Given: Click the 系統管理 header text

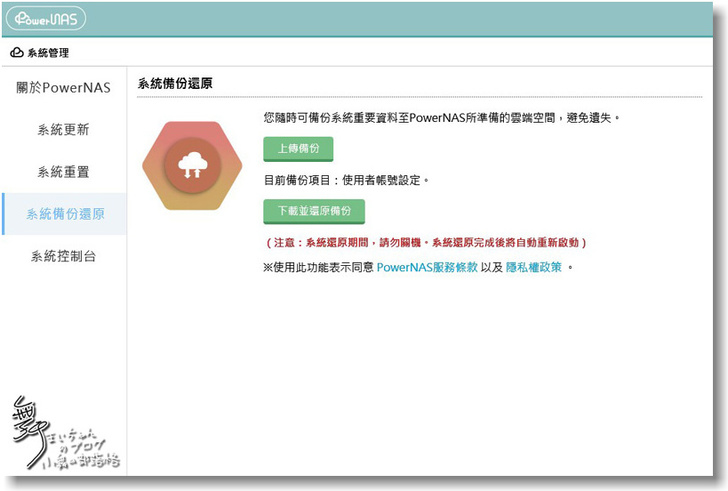Looking at the screenshot, I should 48,53.
